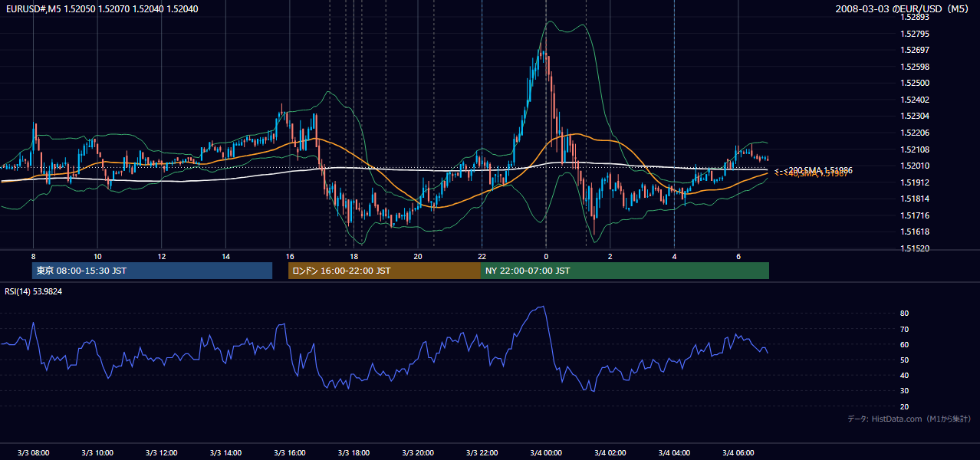The height and width of the screenshot is (460, 980).
Task: Click the RSI scale value 70
Action: pyautogui.click(x=905, y=329)
